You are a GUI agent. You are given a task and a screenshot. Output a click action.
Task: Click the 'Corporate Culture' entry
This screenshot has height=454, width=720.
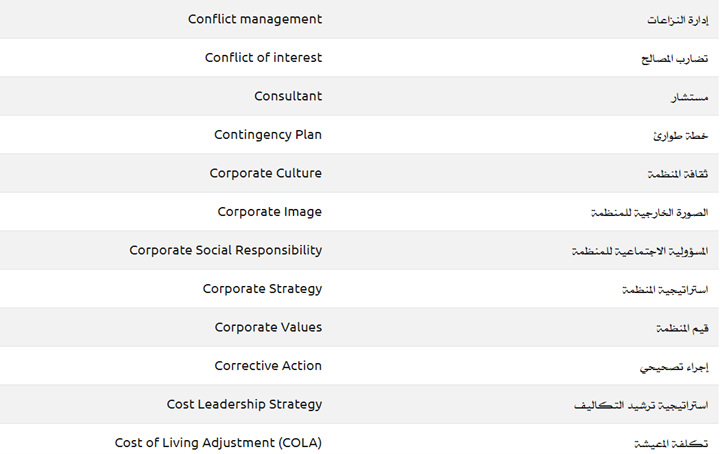coord(266,173)
